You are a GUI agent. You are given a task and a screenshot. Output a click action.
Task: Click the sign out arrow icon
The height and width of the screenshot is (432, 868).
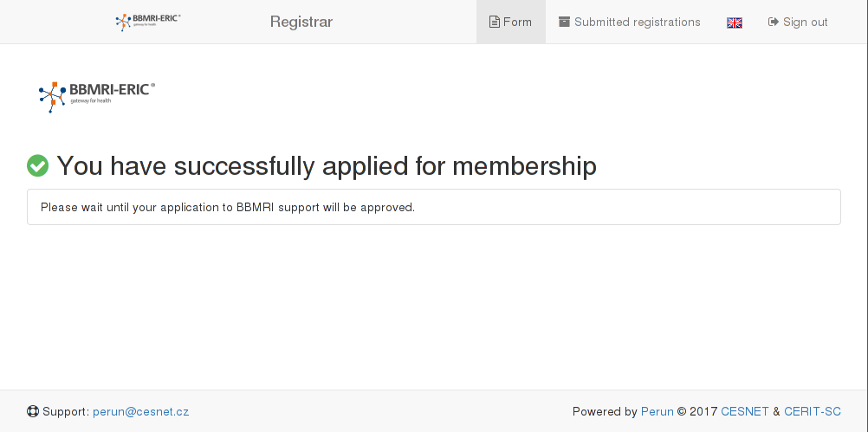click(x=774, y=23)
